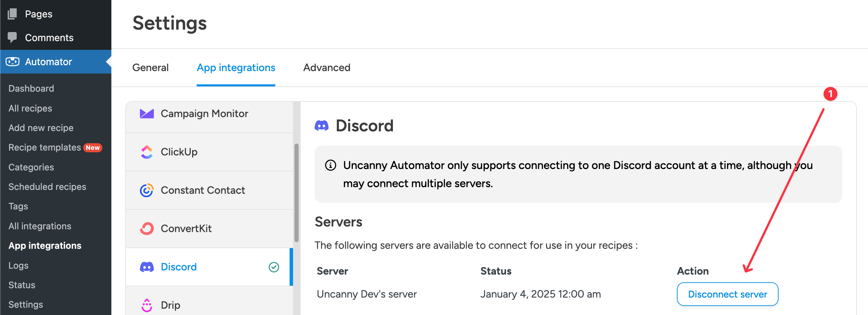This screenshot has width=868, height=315.
Task: Click the Discord logo in integrations list
Action: [147, 267]
